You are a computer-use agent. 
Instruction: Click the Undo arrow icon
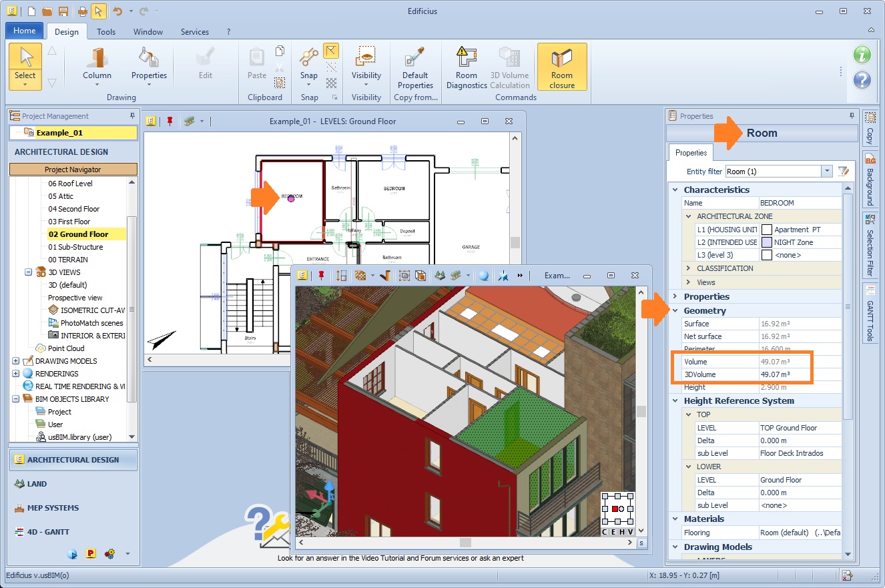click(x=117, y=11)
